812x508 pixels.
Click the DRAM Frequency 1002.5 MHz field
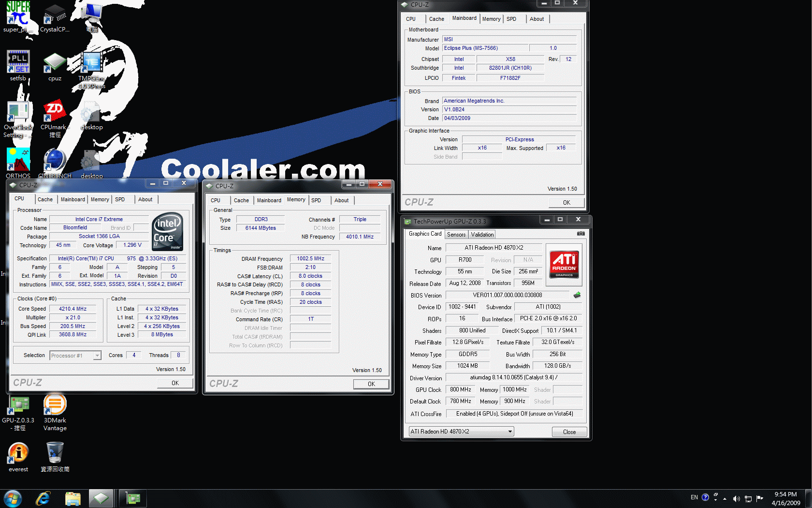click(310, 259)
